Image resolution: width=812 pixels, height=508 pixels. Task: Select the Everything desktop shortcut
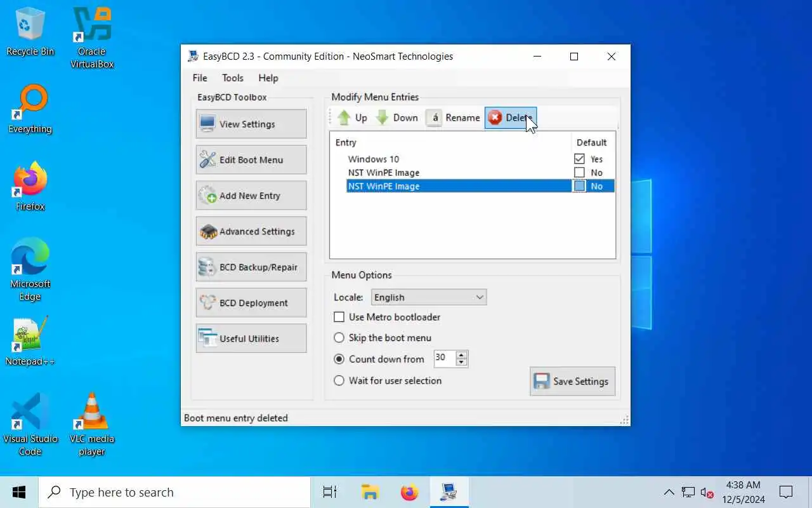tap(30, 109)
